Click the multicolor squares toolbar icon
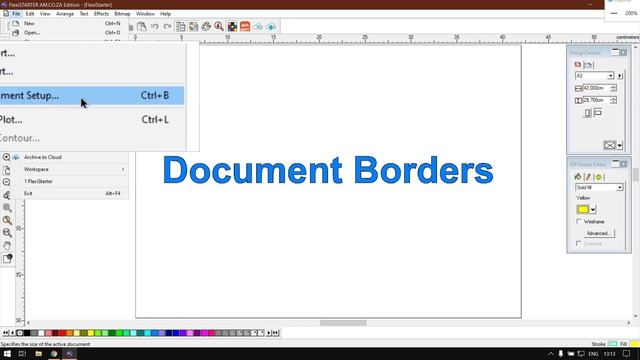 [x=232, y=27]
